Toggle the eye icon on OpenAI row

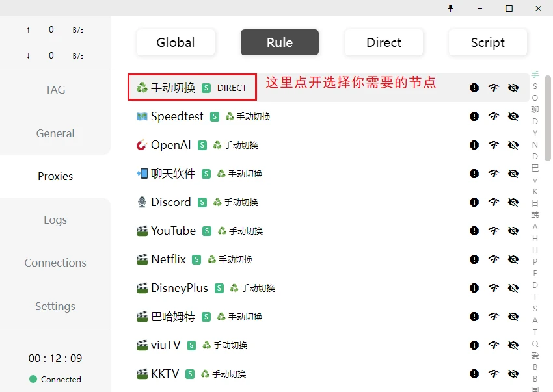click(513, 145)
